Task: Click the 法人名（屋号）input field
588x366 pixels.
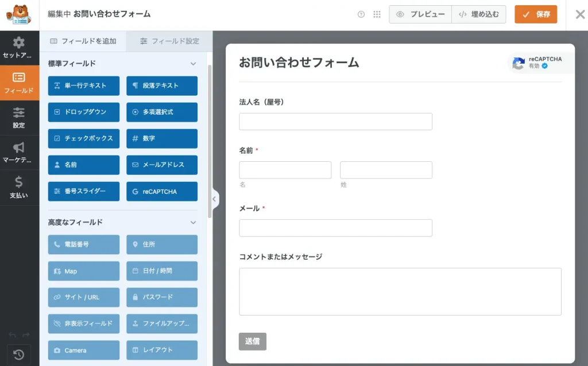Action: coord(335,122)
